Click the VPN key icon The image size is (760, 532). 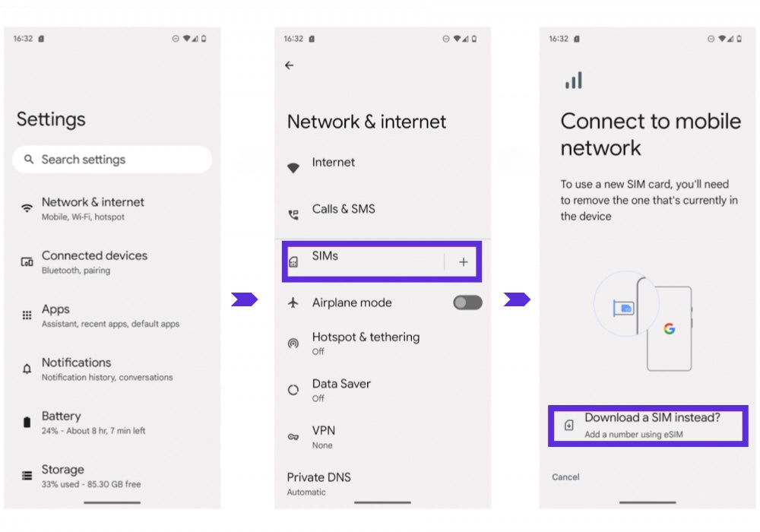(293, 437)
